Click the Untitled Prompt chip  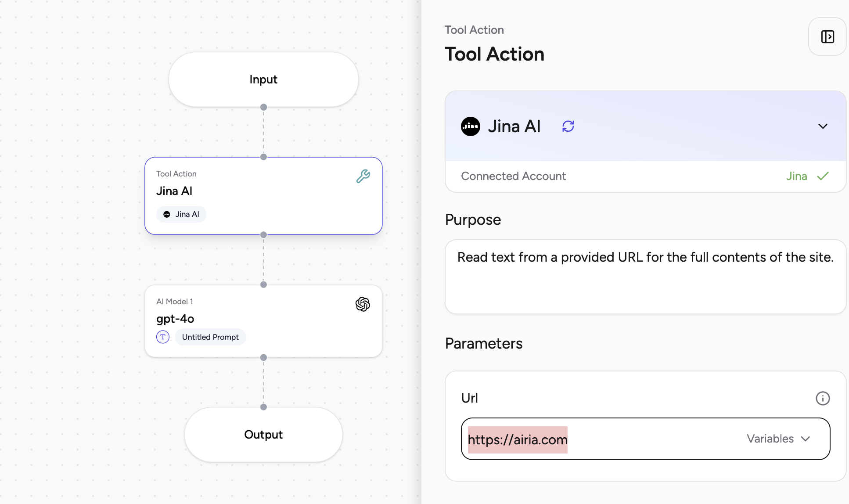pos(210,337)
